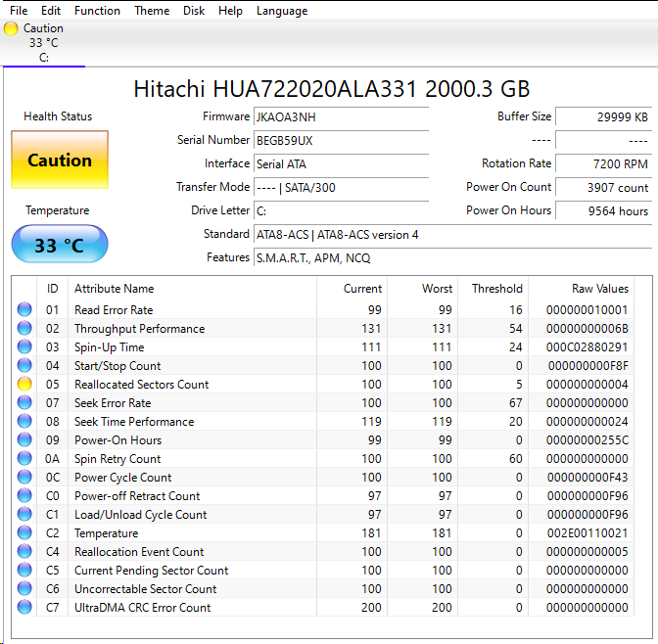
Task: Click the yellow status icon for Reallocated Sectors Count
Action: pyautogui.click(x=24, y=384)
